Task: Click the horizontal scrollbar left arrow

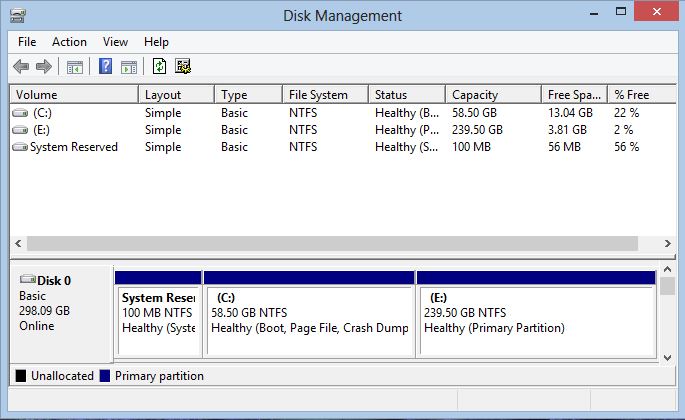Action: tap(18, 243)
